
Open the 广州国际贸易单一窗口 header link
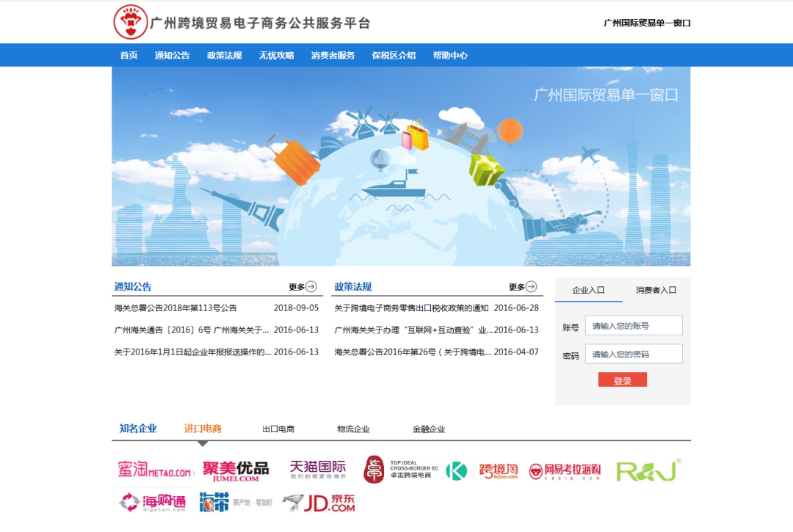647,23
